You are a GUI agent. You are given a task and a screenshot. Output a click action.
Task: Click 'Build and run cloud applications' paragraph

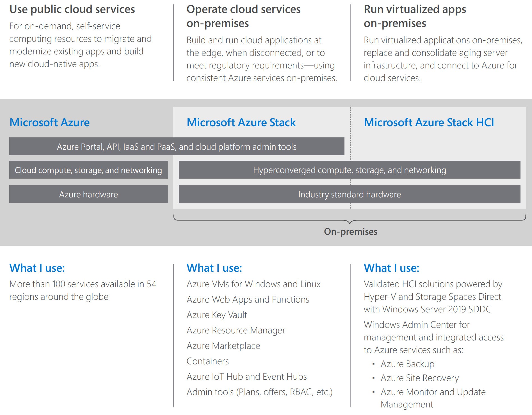click(262, 59)
